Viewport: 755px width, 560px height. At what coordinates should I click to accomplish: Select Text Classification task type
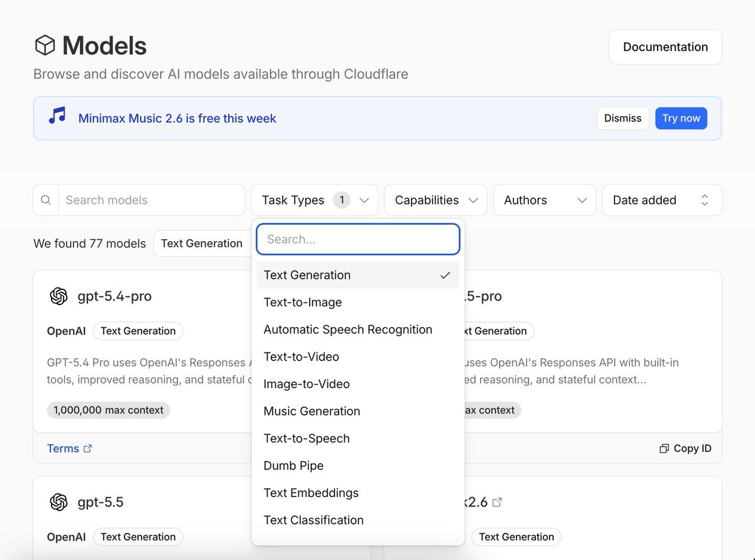point(358,520)
